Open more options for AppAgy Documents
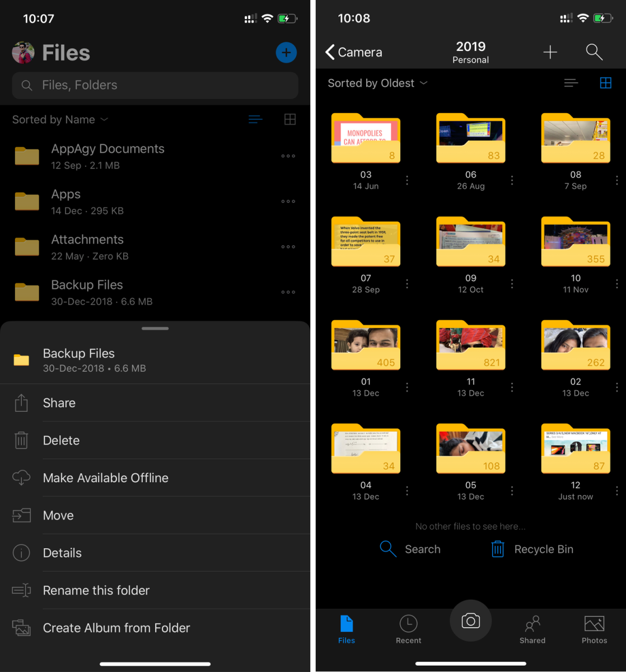The height and width of the screenshot is (672, 626). [288, 156]
